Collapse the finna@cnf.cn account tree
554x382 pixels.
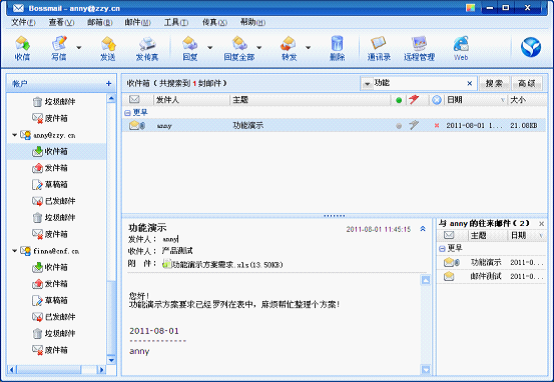[14, 251]
